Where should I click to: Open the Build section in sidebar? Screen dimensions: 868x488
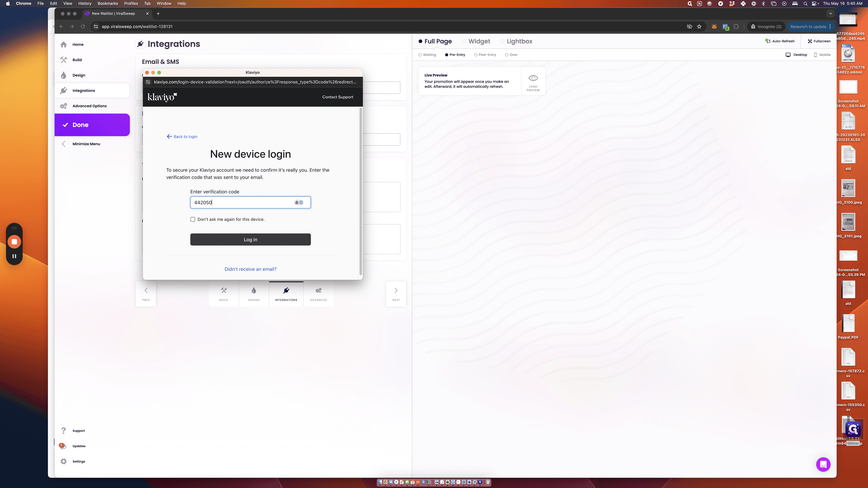pyautogui.click(x=77, y=60)
